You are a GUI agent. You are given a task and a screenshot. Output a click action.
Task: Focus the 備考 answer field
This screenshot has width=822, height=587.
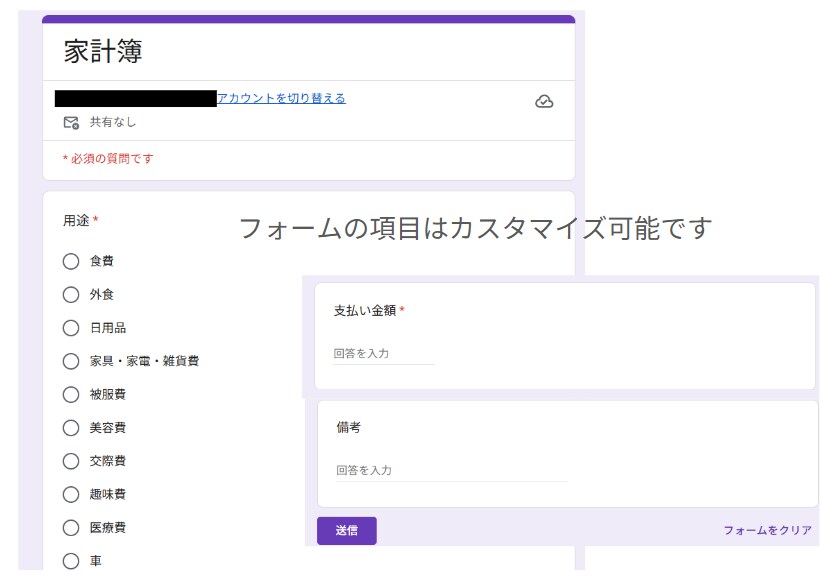click(451, 471)
